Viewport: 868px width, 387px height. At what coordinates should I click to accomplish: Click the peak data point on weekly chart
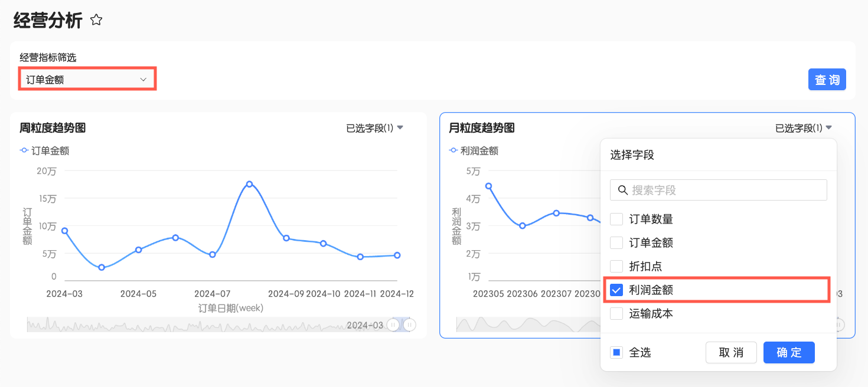(249, 184)
